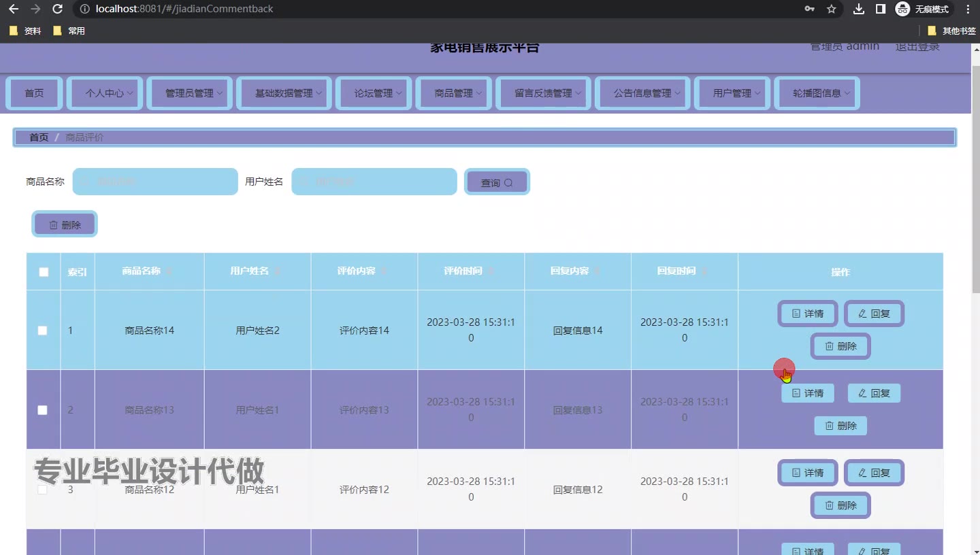Open the 其他书签 folder
The height and width of the screenshot is (555, 980).
coord(951,31)
